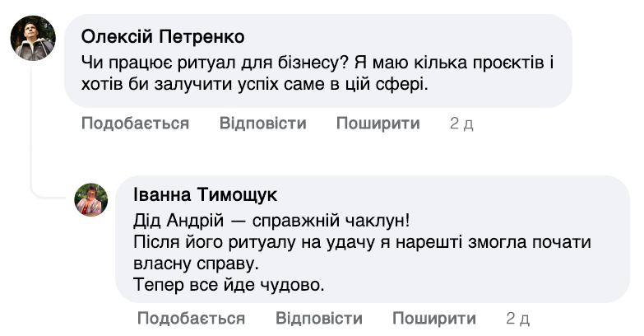644x336 pixels.
Task: Click the line "Тепер все йде чудово."
Action: point(229,285)
